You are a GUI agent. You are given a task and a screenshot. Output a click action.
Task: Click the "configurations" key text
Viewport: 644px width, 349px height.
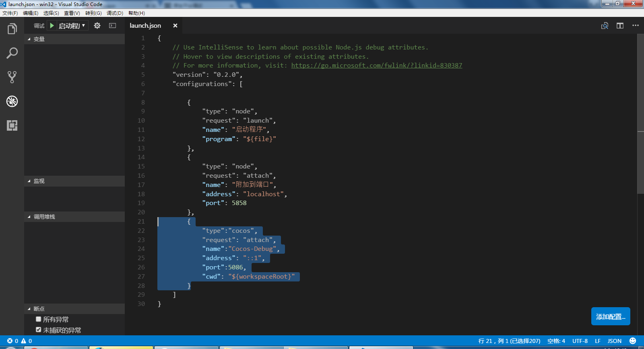(x=202, y=84)
